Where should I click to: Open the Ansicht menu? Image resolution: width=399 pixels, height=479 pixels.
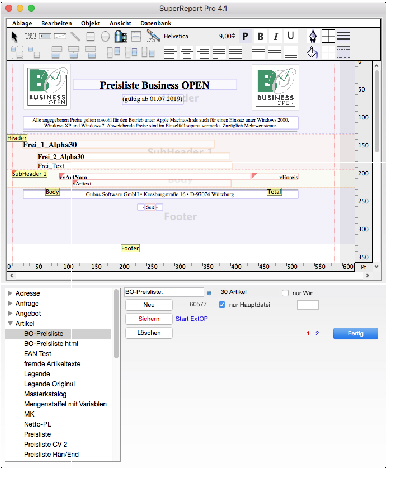pos(120,23)
